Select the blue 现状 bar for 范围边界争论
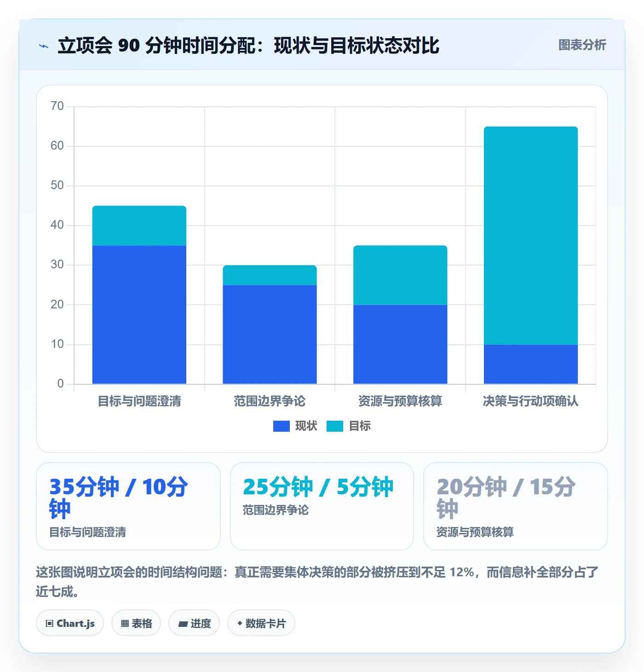 click(270, 335)
